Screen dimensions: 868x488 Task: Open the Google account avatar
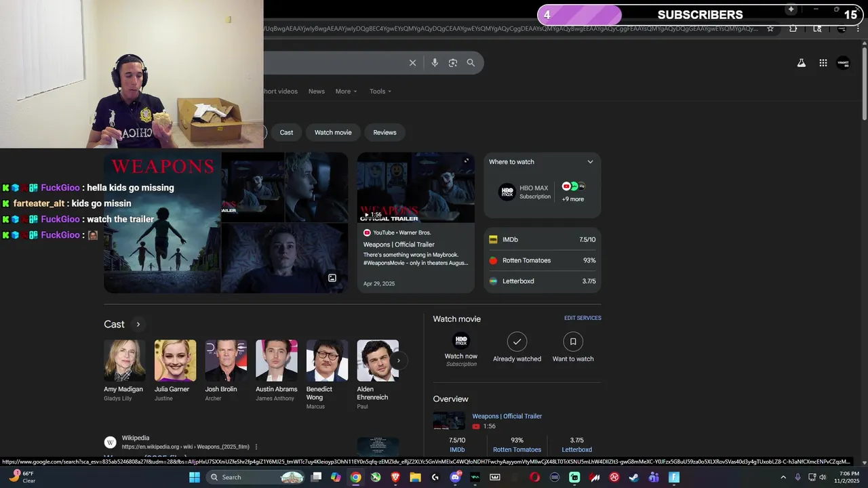pos(844,62)
